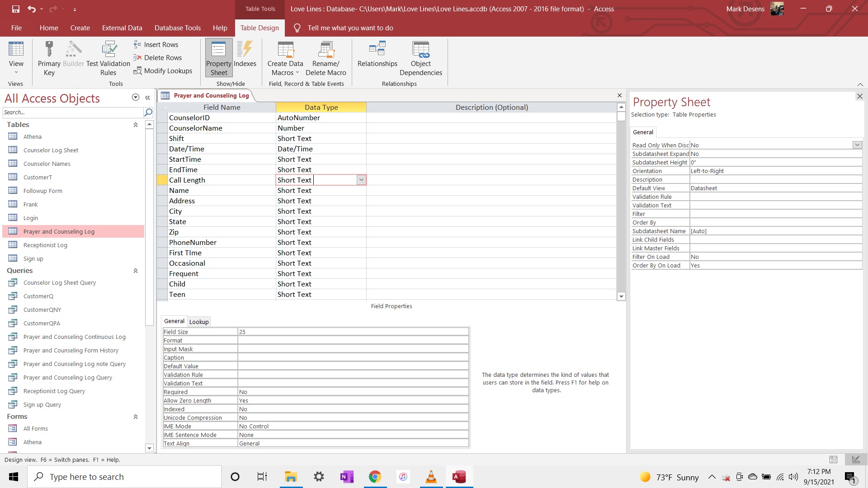Click the Indexes lightning icon
Image resolution: width=868 pixels, height=488 pixels.
[x=245, y=50]
